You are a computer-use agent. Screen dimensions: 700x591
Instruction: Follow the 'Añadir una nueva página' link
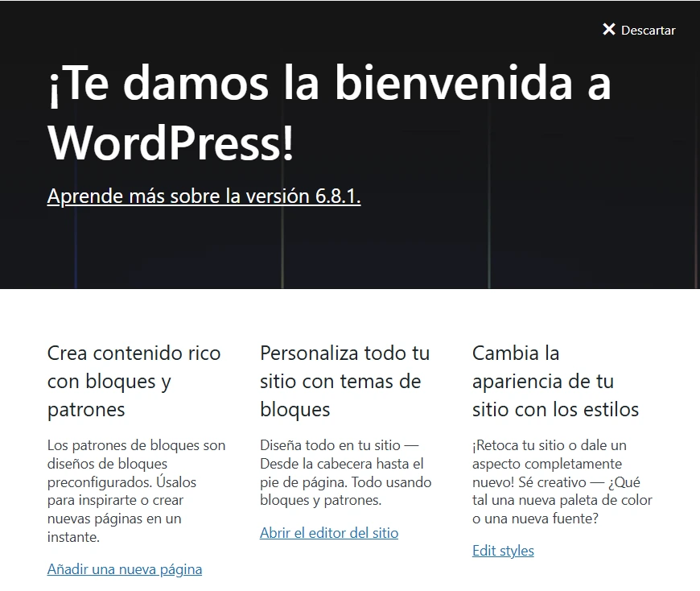tap(125, 569)
